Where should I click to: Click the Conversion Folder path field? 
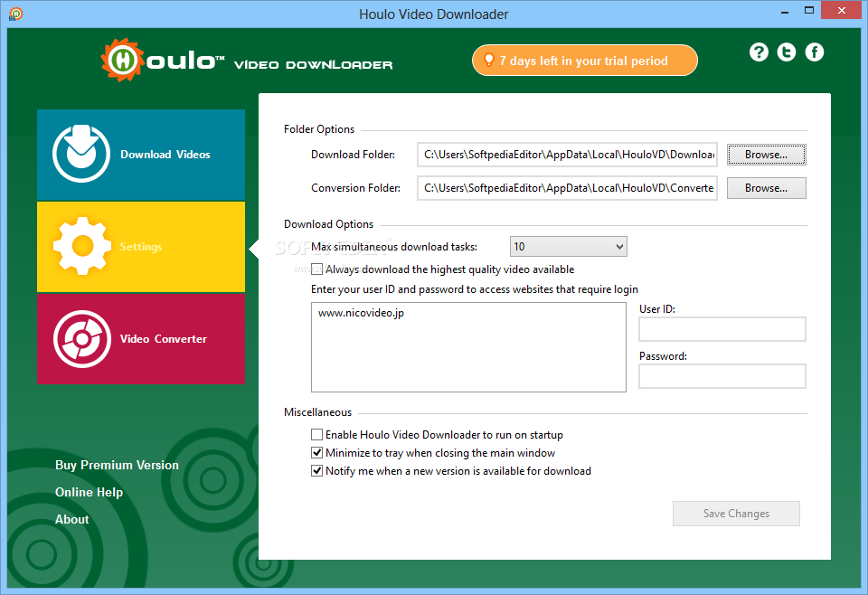coord(568,188)
